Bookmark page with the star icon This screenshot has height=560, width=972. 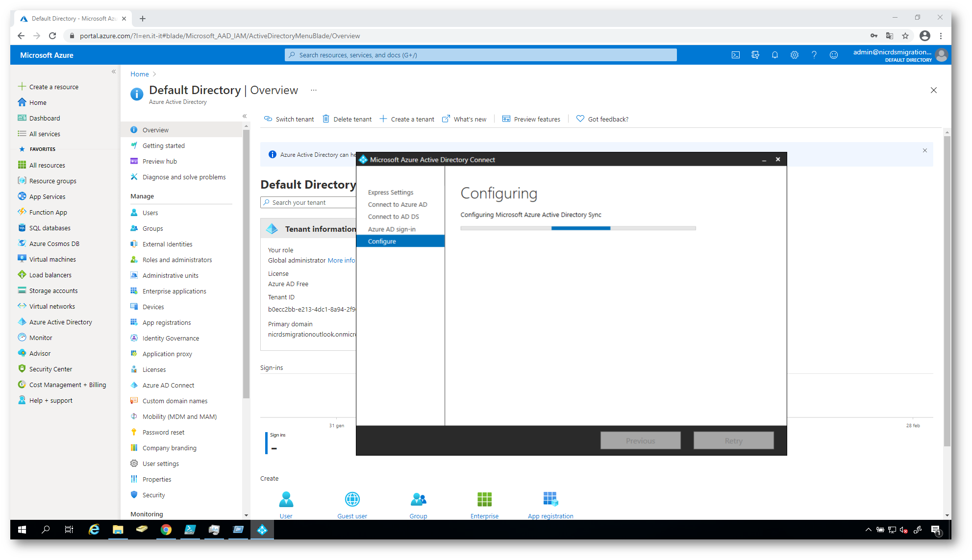coord(905,36)
